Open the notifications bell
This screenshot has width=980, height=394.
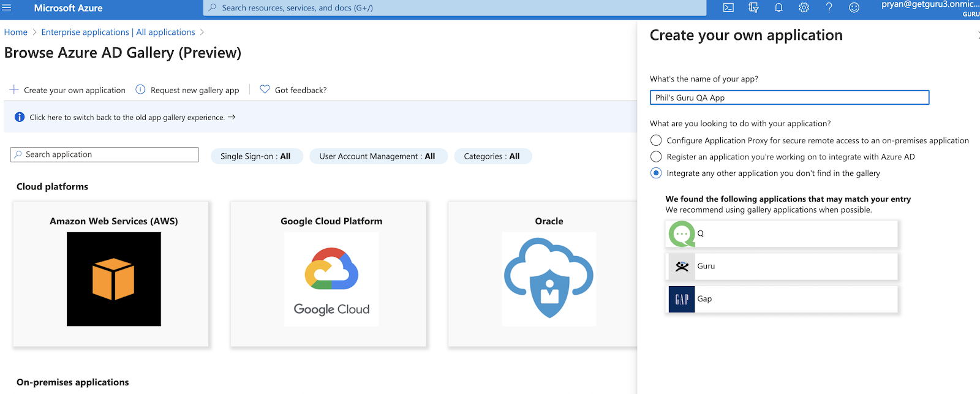[x=778, y=8]
